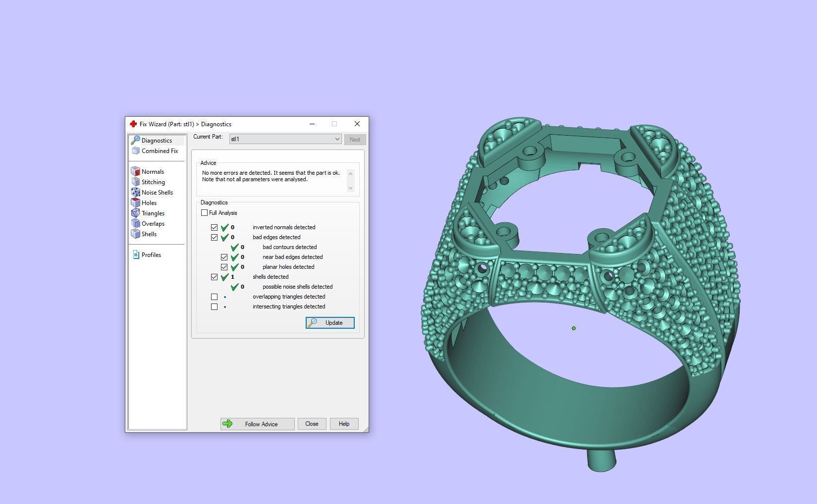Click the Normals cube icon

click(x=136, y=172)
